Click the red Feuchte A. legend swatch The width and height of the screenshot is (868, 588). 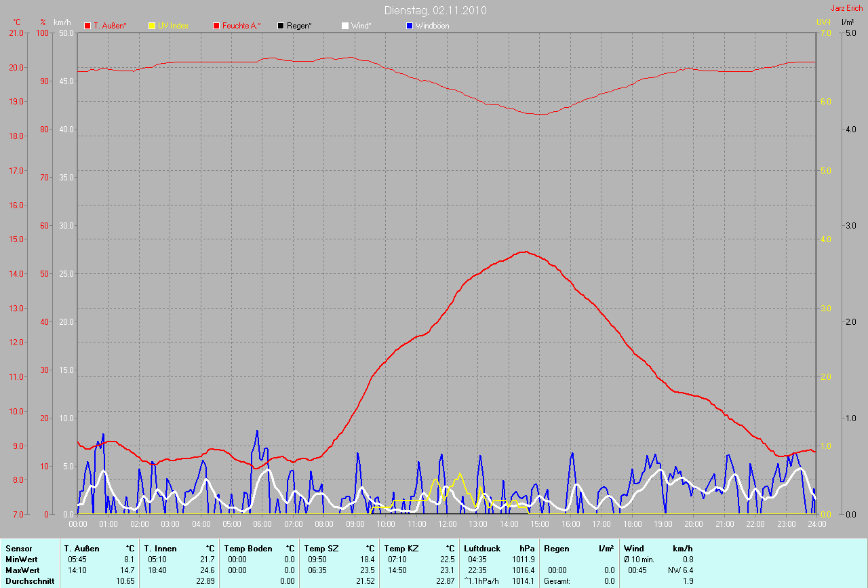pyautogui.click(x=216, y=26)
